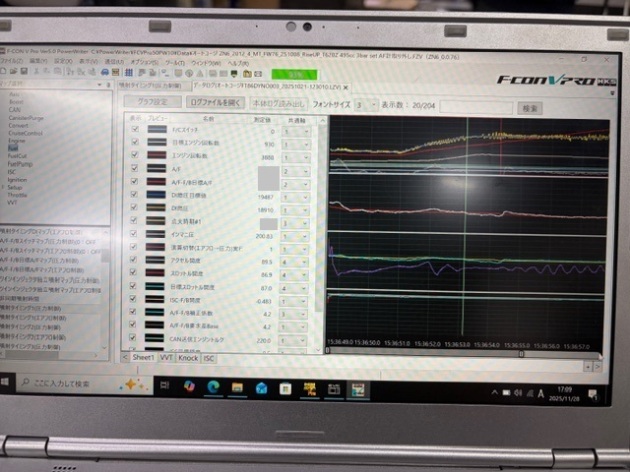This screenshot has height=472, width=630.
Task: Click the 検索 button
Action: coord(529,106)
